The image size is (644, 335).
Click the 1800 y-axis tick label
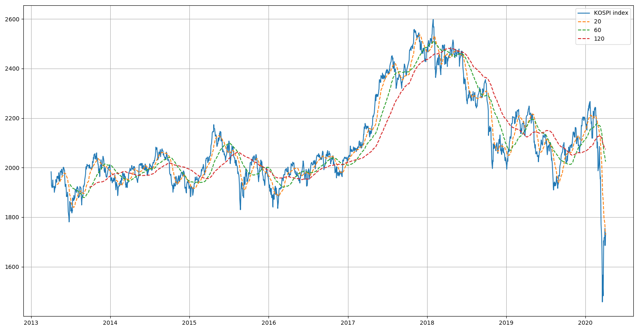tap(12, 217)
